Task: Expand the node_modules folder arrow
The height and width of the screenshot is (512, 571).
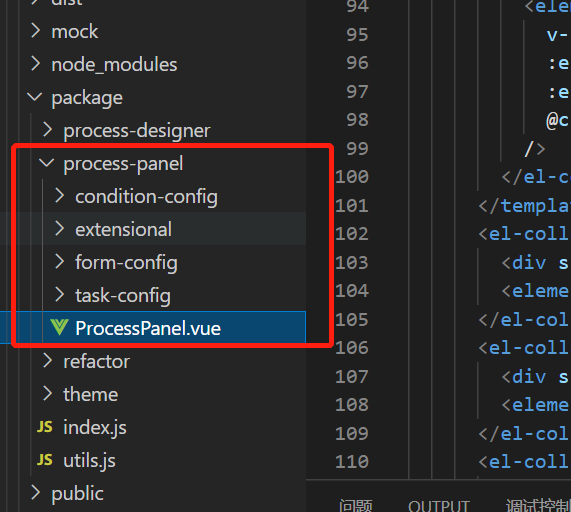Action: pyautogui.click(x=35, y=64)
